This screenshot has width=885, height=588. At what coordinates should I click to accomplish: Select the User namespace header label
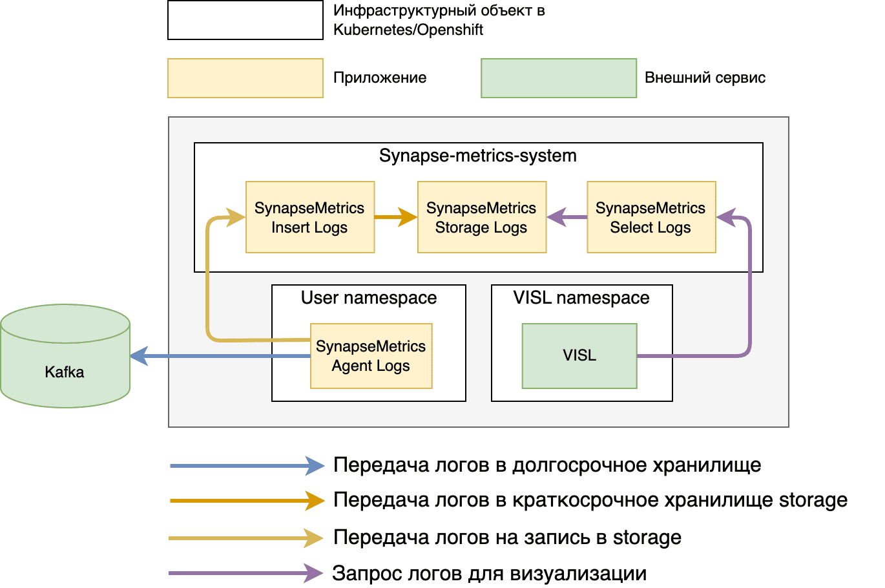point(369,298)
